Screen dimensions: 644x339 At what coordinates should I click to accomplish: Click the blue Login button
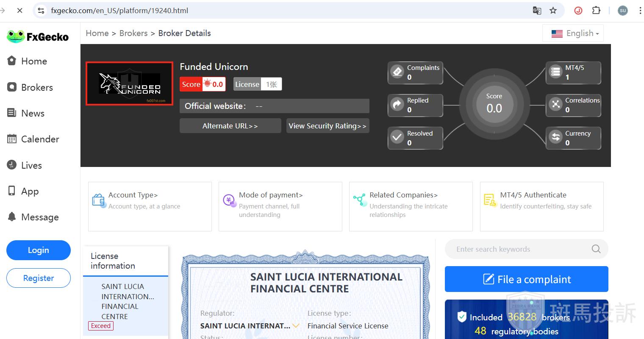coord(39,250)
